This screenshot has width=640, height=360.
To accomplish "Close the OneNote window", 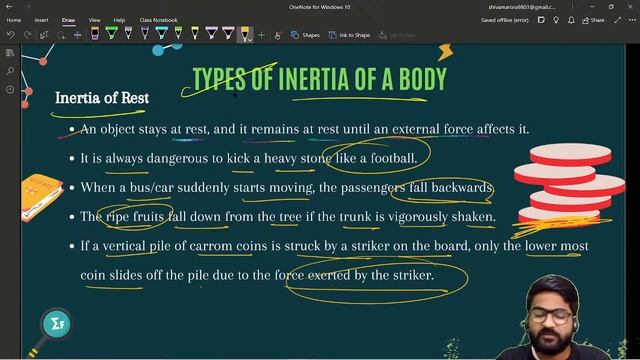I will coord(630,7).
